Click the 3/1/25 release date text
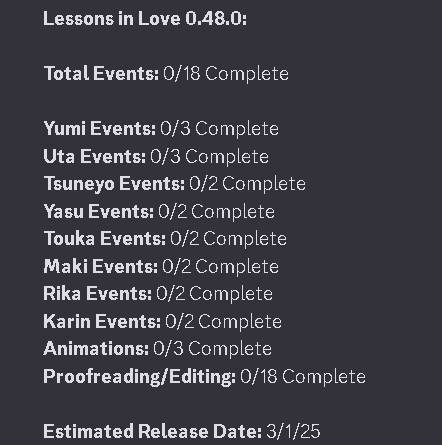Viewport: 442px width, 445px height. 293,431
